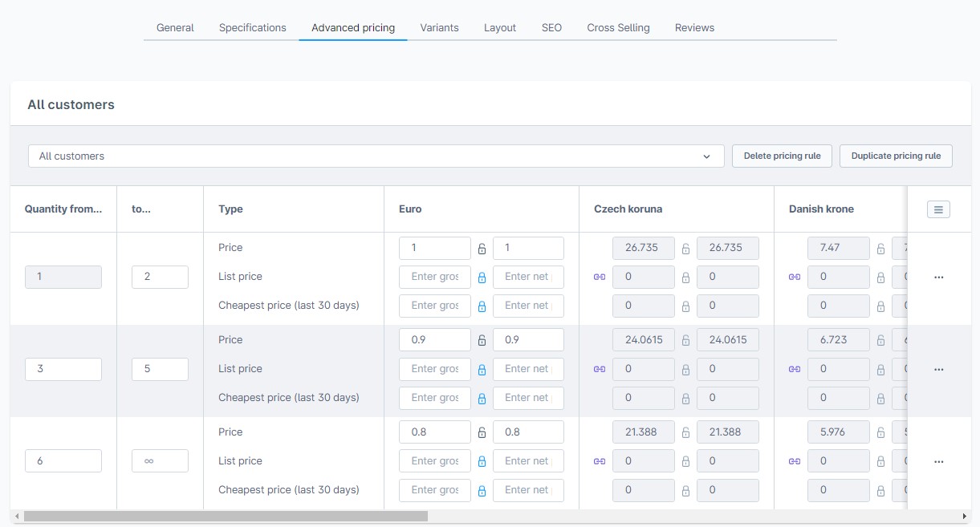Viewport: 980px width, 527px height.
Task: Toggle Euro cheapest price lock, 1–2 row
Action: tap(482, 306)
